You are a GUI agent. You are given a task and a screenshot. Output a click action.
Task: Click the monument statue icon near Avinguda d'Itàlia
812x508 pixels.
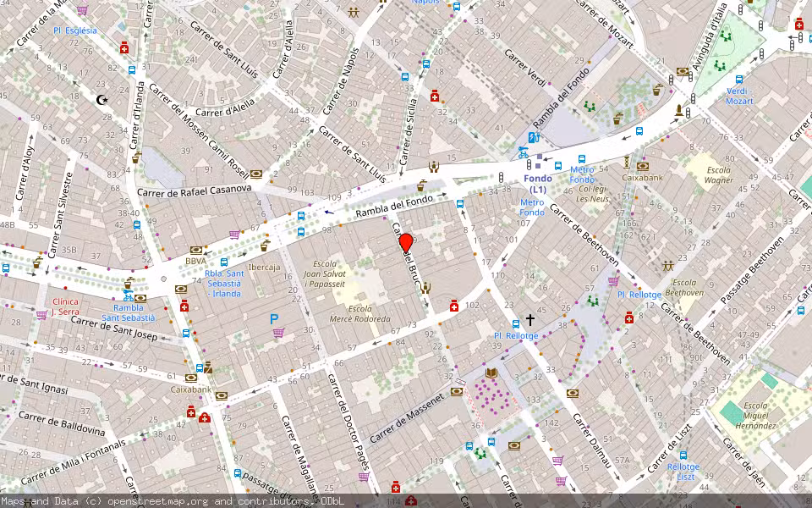(x=679, y=110)
